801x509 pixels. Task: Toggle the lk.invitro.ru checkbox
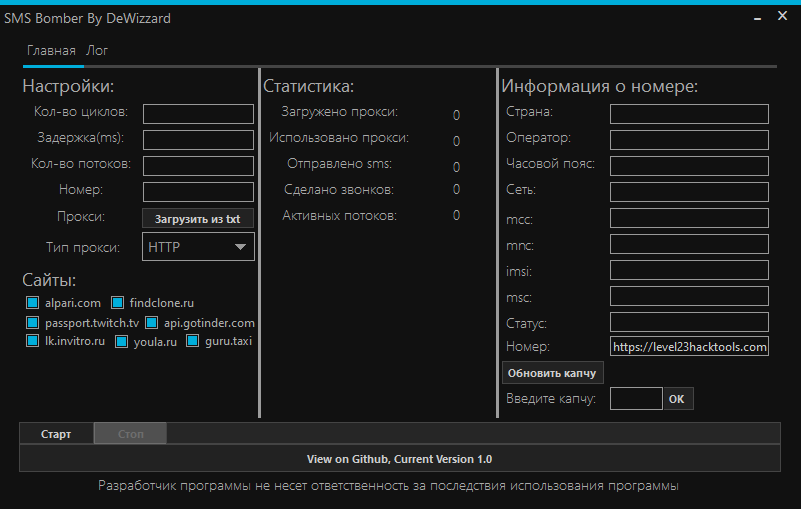pos(32,340)
